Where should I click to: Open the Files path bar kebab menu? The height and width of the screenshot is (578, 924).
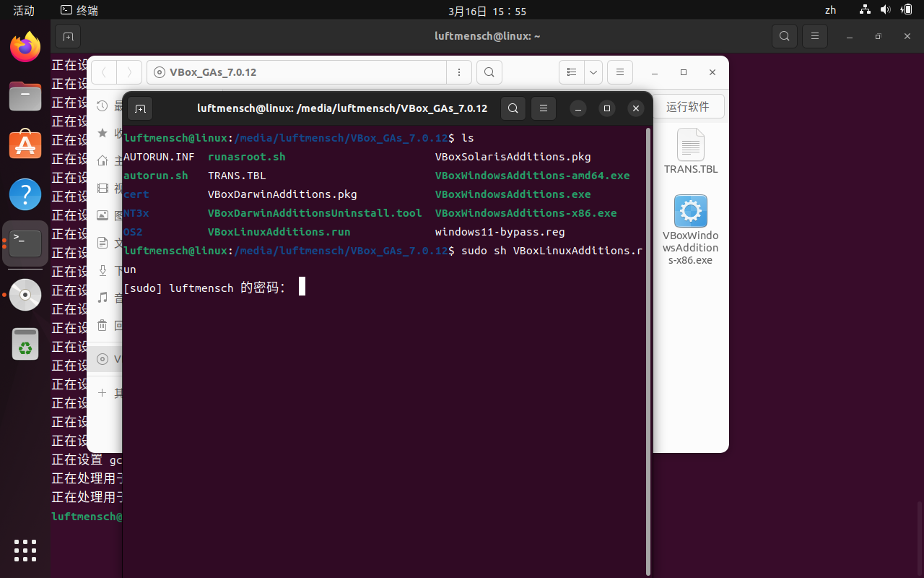(x=459, y=72)
